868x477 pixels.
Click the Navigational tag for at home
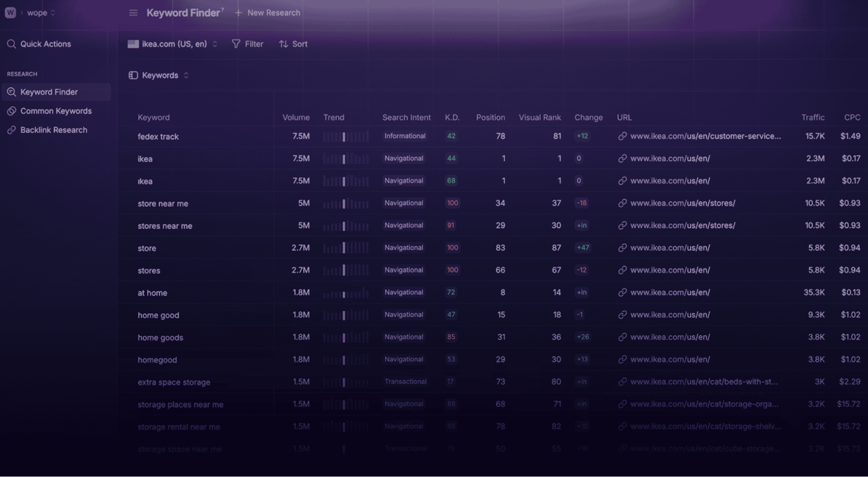click(403, 293)
